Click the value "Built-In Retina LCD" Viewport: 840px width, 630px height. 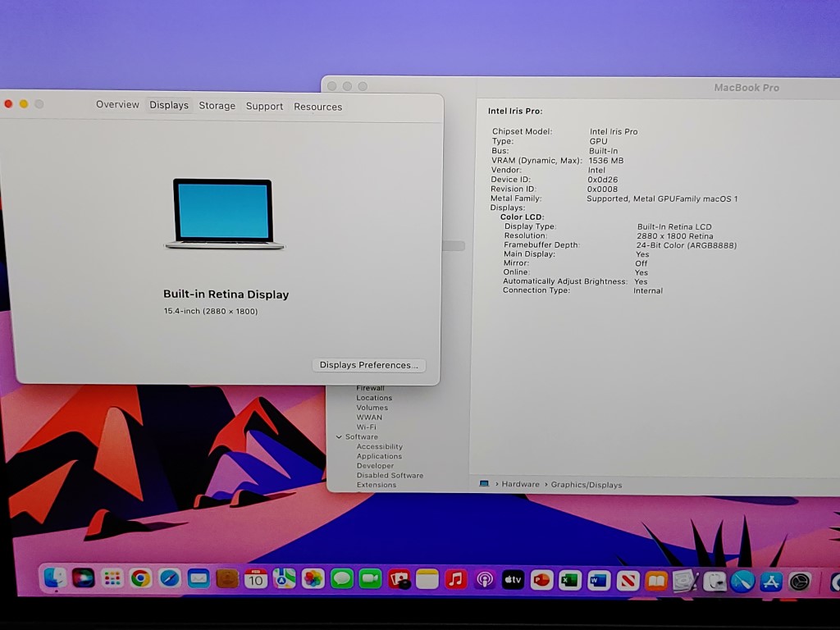click(x=674, y=226)
